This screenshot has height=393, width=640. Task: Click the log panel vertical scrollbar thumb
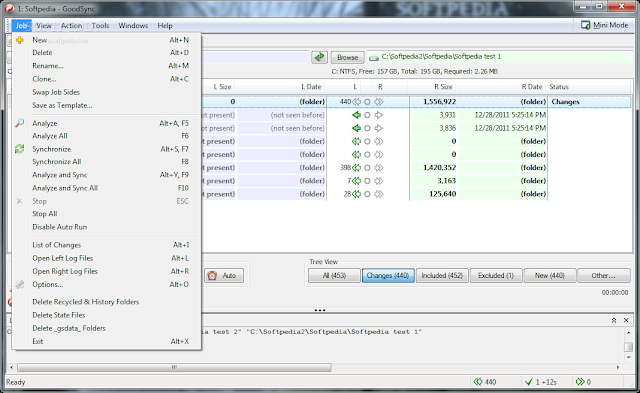click(x=629, y=346)
